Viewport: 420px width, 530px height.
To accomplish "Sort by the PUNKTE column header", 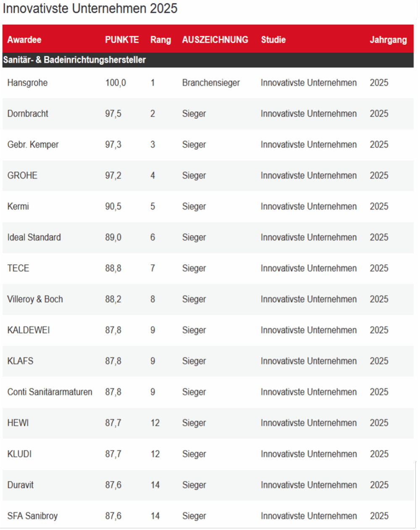I will 122,40.
